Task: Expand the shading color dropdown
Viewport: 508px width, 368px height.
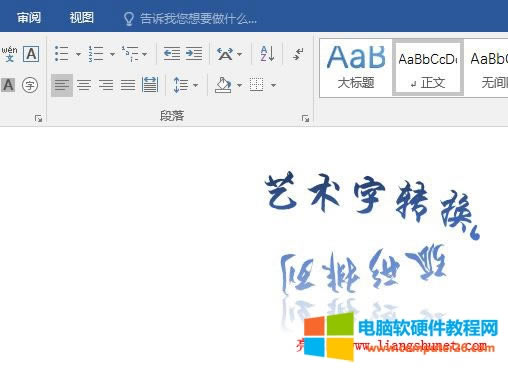Action: tap(239, 85)
